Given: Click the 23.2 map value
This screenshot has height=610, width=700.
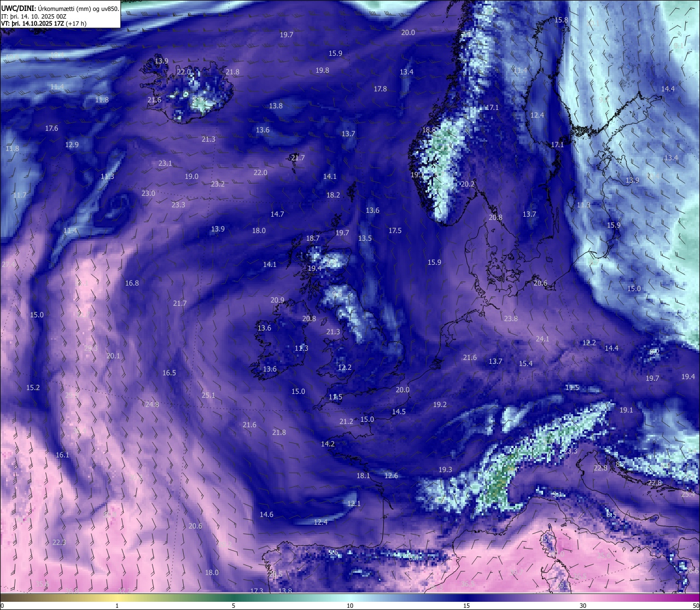Looking at the screenshot, I should click(x=218, y=184).
